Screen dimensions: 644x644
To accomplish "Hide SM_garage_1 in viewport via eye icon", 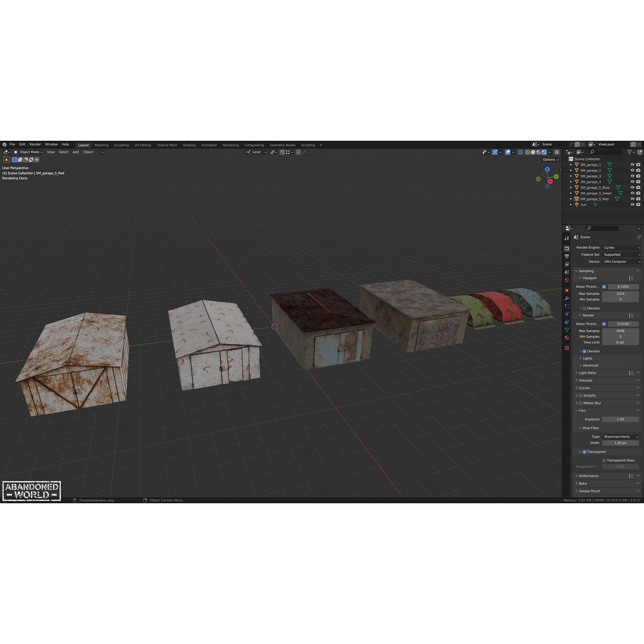I will point(633,165).
